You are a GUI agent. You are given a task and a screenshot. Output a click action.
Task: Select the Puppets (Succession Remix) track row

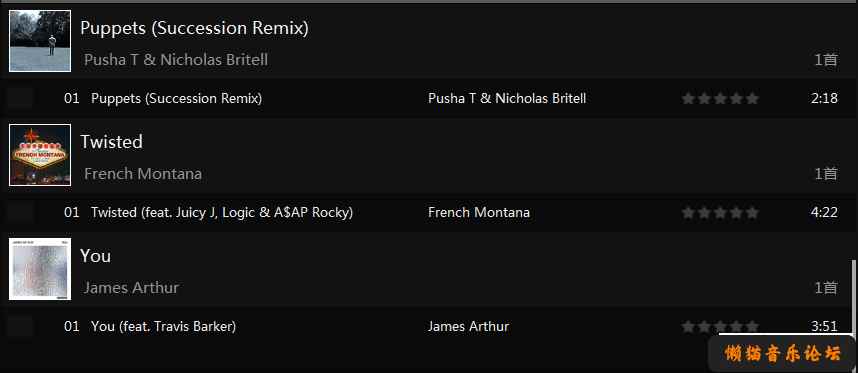[429, 98]
